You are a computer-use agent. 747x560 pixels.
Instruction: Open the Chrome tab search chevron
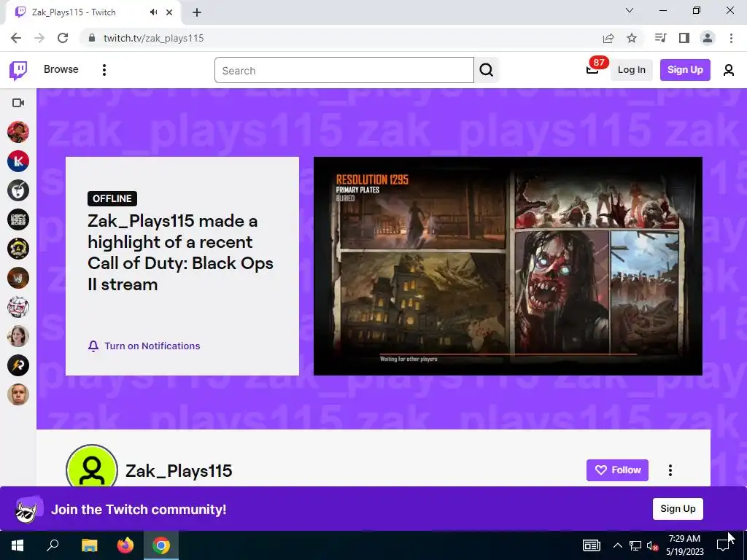(x=630, y=10)
